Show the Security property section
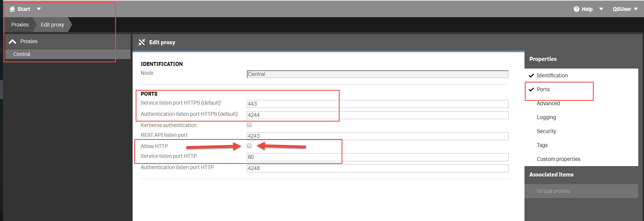The width and height of the screenshot is (644, 221). click(x=546, y=131)
